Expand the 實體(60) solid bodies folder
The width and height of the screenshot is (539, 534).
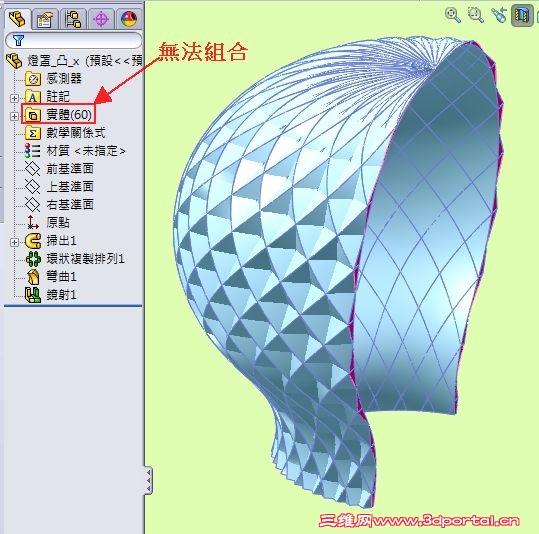coord(14,116)
